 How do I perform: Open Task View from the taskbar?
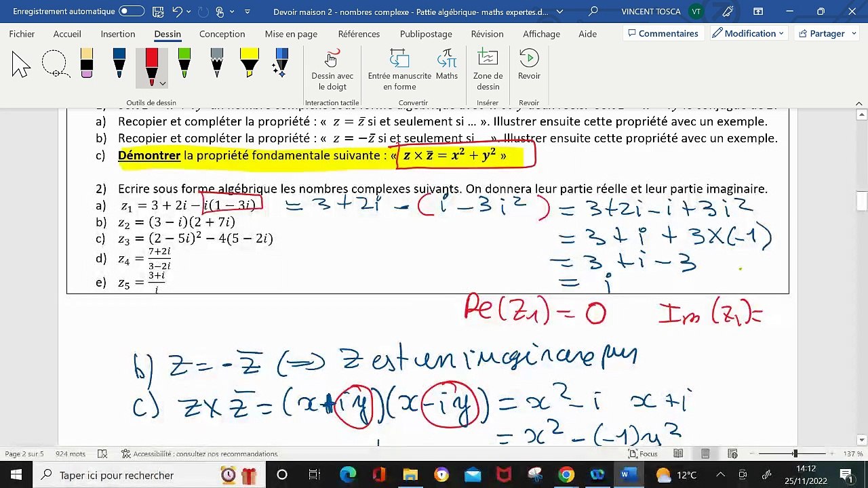pyautogui.click(x=314, y=475)
